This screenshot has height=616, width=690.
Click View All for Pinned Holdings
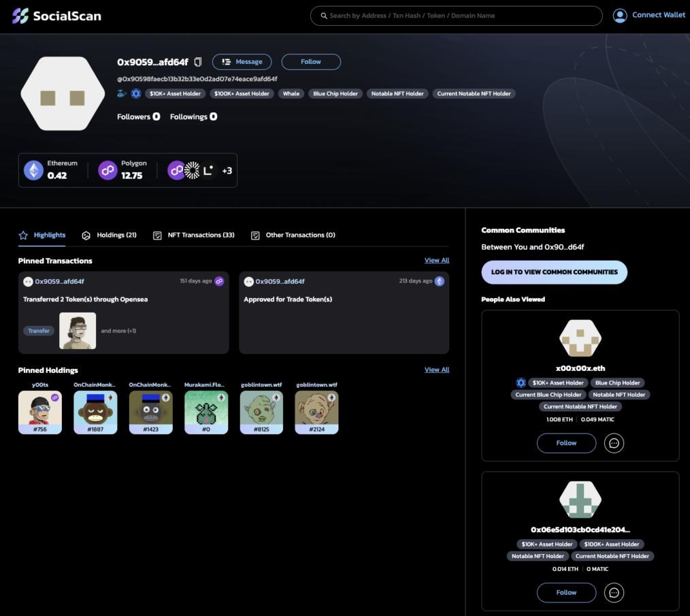(436, 370)
